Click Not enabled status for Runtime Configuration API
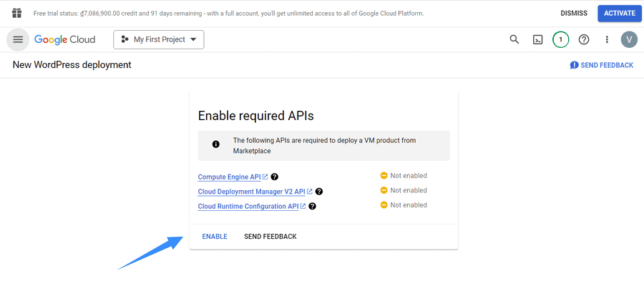This screenshot has width=644, height=301. click(x=404, y=205)
